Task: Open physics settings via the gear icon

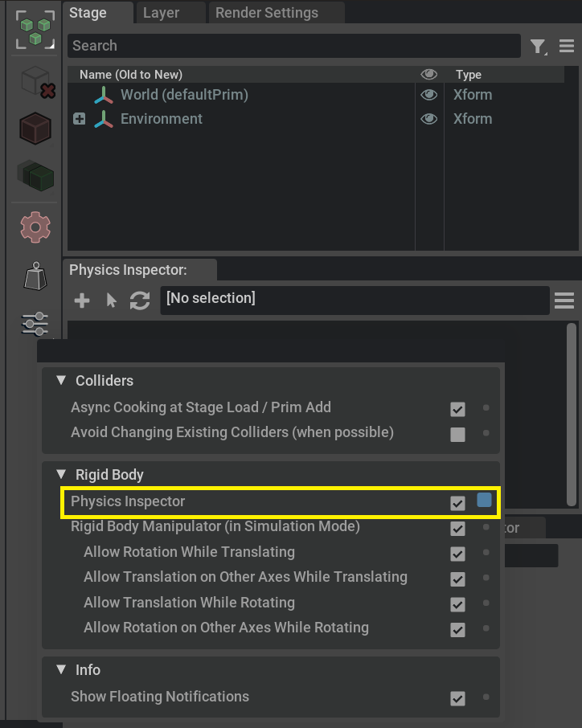Action: 35,227
